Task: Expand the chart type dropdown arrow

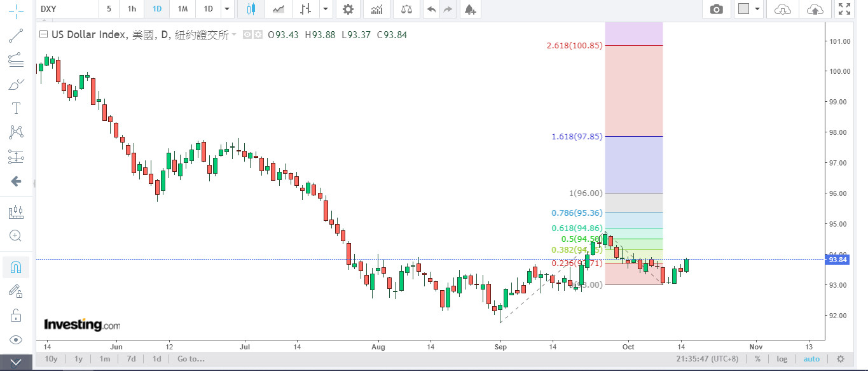Action: tap(326, 9)
